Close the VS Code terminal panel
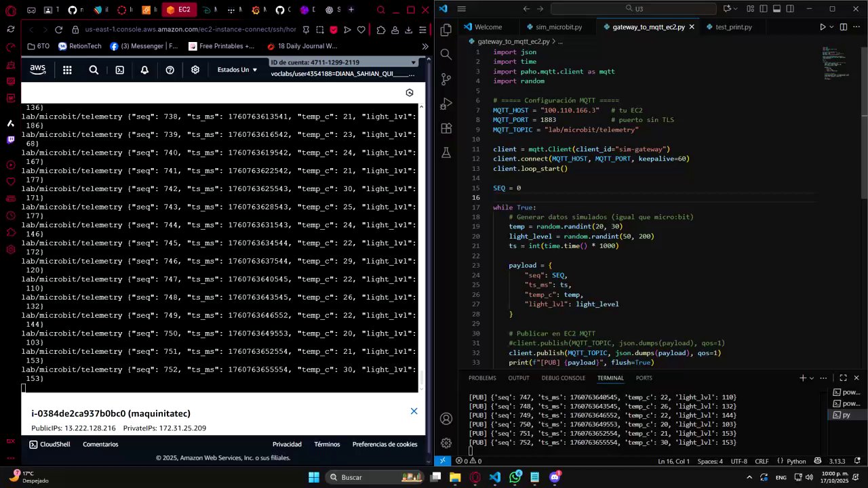 [856, 378]
